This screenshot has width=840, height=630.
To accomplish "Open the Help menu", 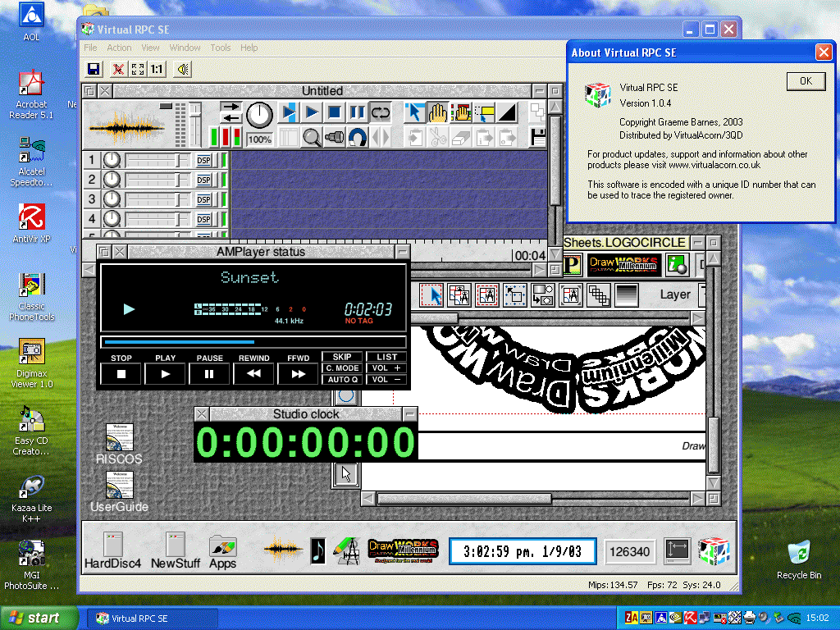I will [x=249, y=48].
